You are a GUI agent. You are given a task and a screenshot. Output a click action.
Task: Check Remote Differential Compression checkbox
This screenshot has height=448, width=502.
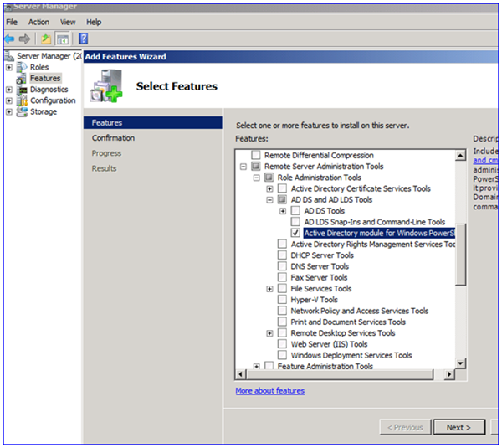tap(256, 156)
